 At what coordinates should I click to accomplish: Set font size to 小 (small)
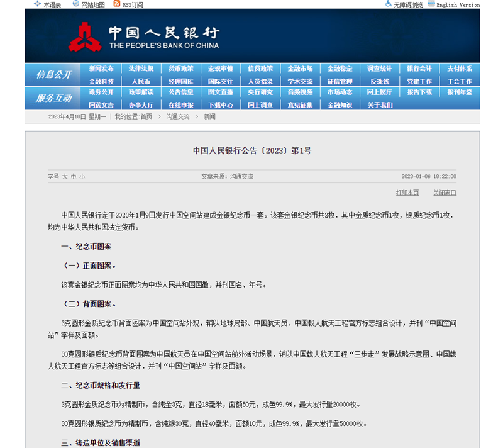click(82, 177)
